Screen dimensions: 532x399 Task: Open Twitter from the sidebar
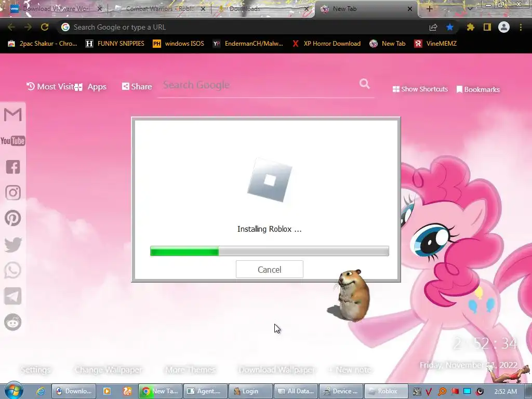[13, 245]
